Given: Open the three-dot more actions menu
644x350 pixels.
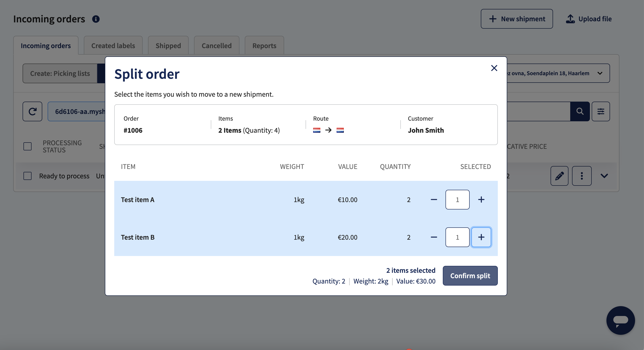Looking at the screenshot, I should click(581, 176).
